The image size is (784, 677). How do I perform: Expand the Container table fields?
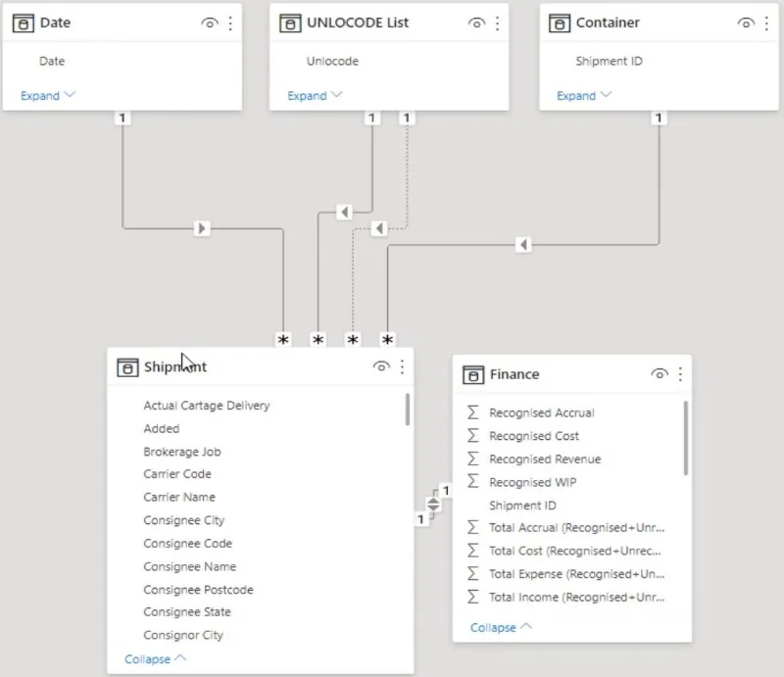(584, 95)
